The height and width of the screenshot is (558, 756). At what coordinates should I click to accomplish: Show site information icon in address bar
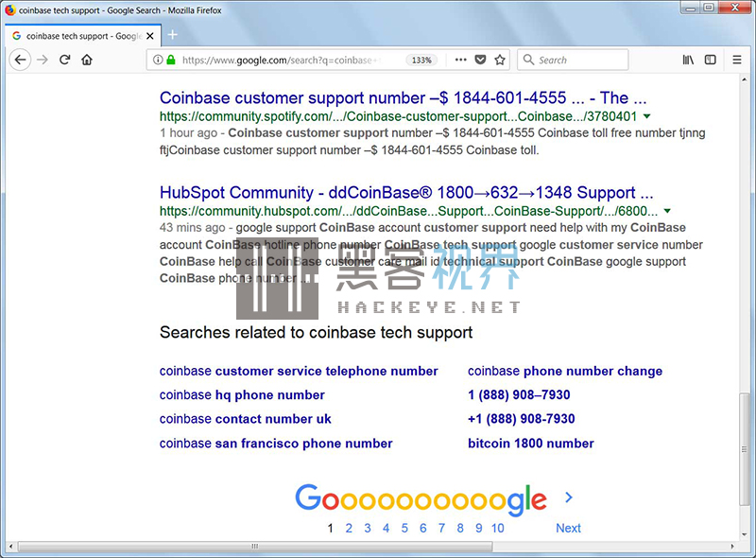pos(157,60)
